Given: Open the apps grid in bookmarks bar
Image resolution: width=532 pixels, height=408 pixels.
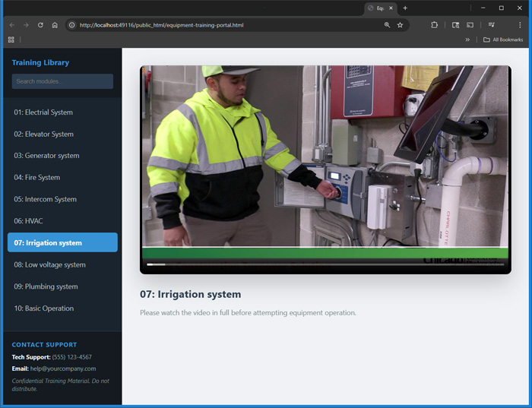Looking at the screenshot, I should tap(11, 40).
